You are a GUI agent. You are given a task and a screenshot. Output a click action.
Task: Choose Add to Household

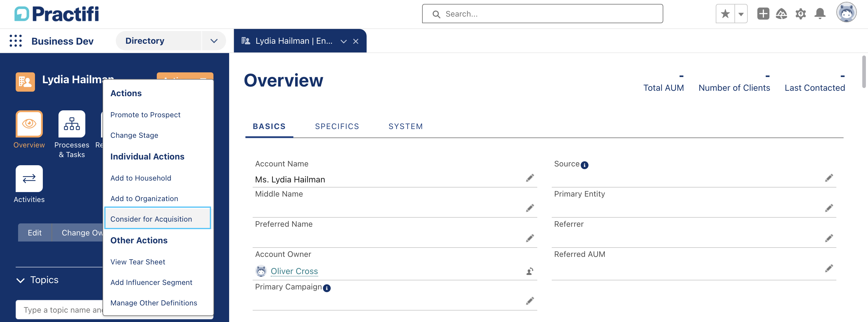[x=141, y=178]
